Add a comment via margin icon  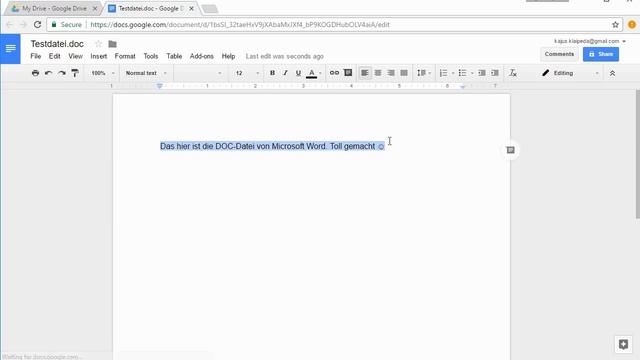tap(510, 150)
